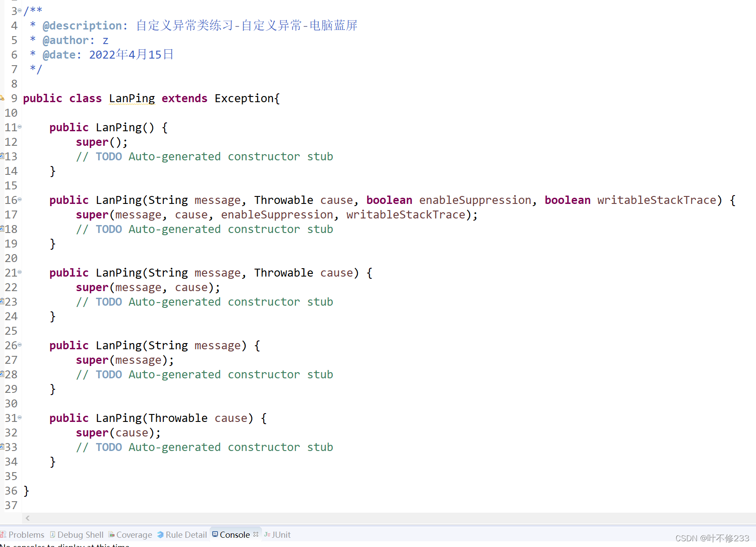The height and width of the screenshot is (547, 756).
Task: Click the extends keyword on line 9
Action: (184, 98)
